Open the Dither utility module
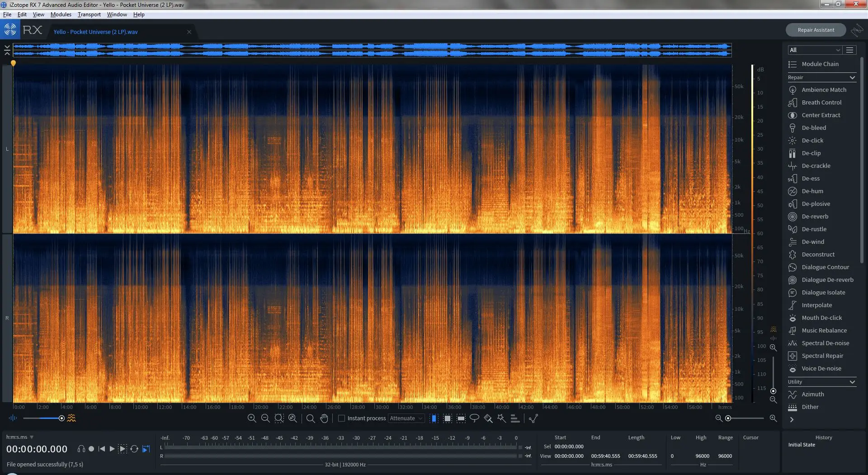Image resolution: width=868 pixels, height=475 pixels. (822, 407)
